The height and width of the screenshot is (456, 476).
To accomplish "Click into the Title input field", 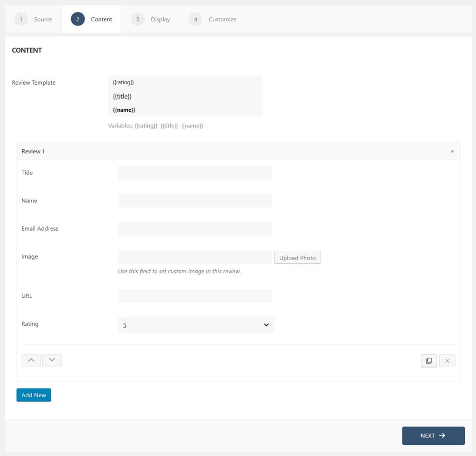I will point(195,172).
